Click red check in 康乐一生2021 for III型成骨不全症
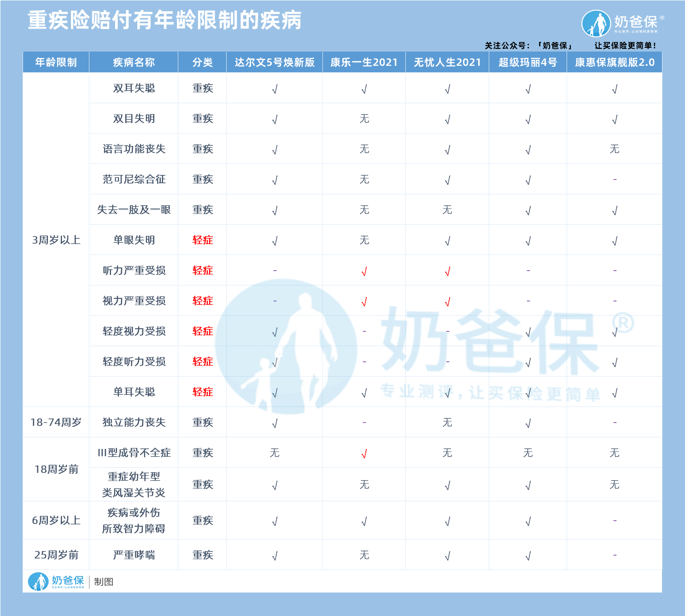This screenshot has width=685, height=616. pyautogui.click(x=364, y=454)
